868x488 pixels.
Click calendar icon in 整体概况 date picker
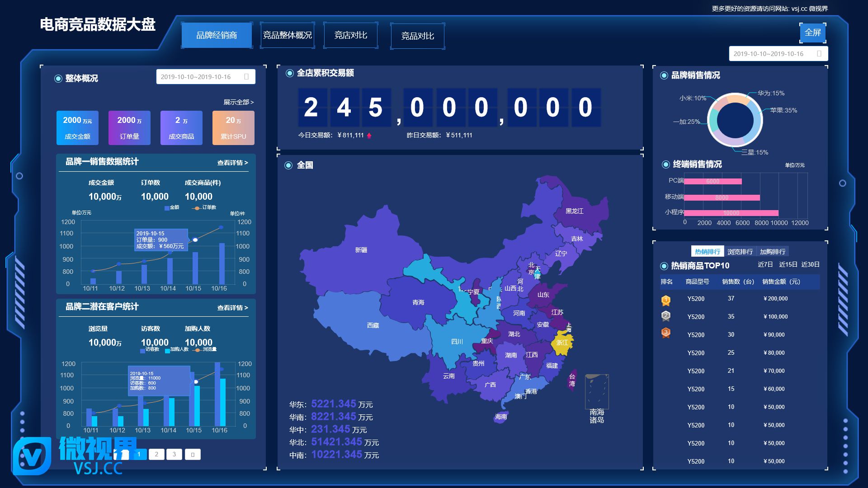point(246,77)
